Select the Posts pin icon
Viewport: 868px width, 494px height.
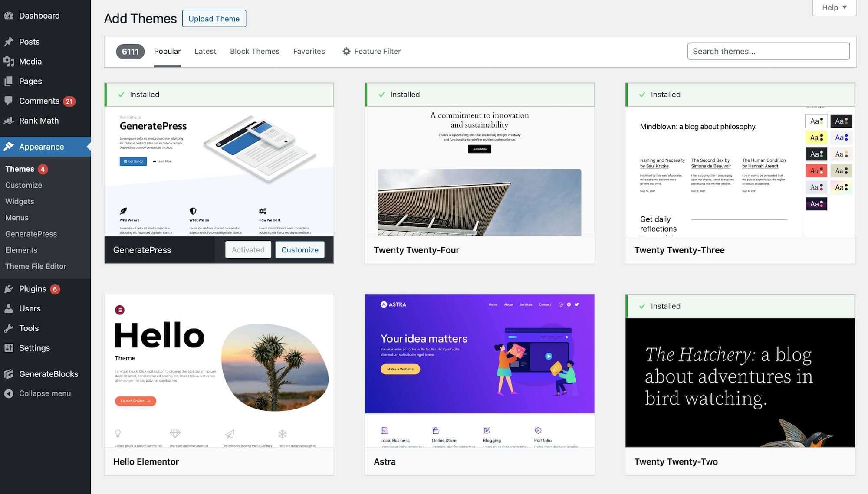9,41
